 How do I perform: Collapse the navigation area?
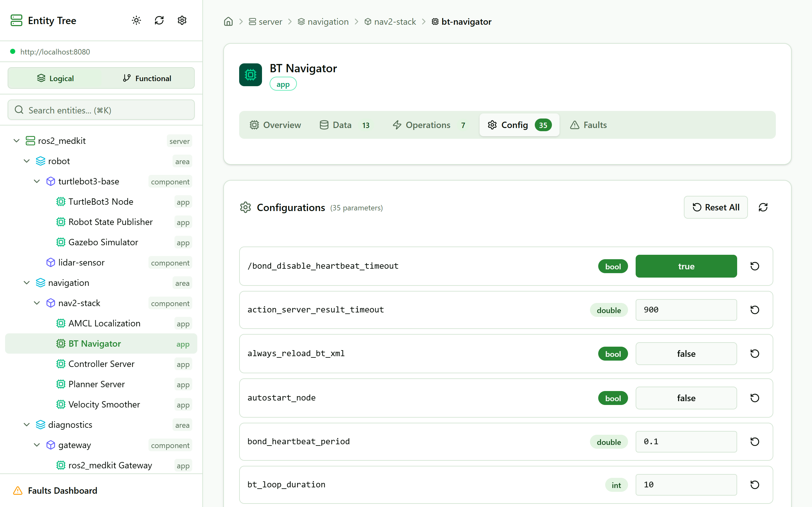click(x=27, y=283)
